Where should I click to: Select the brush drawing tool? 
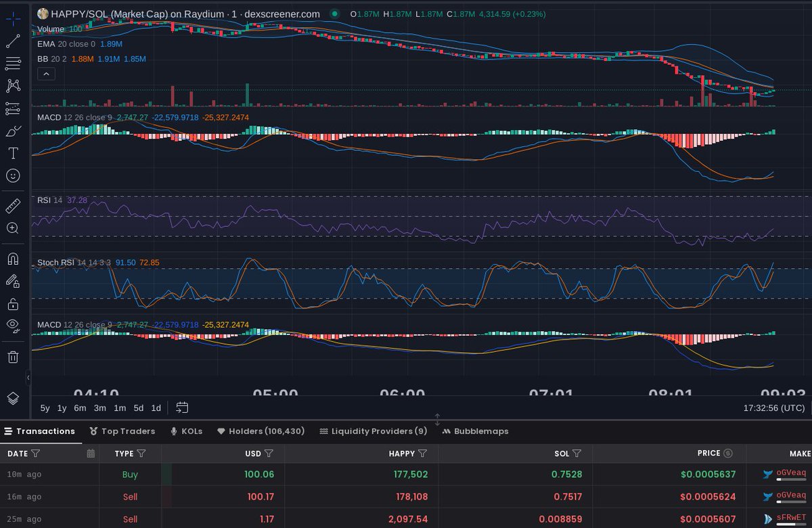pos(13,131)
